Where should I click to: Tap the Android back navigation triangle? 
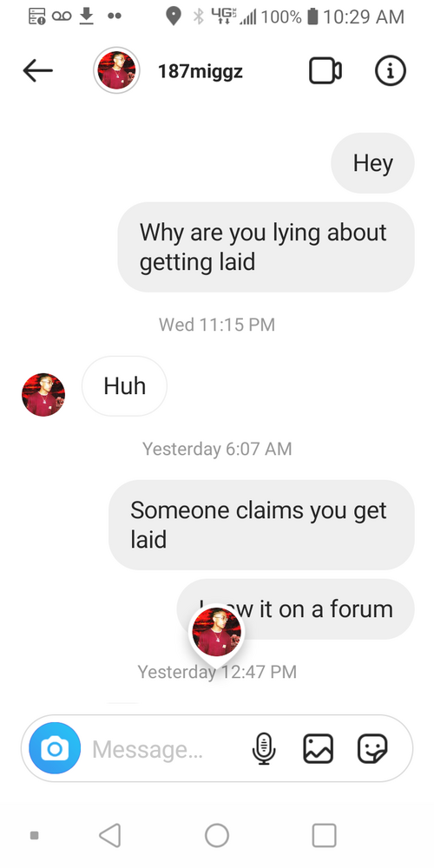[x=109, y=835]
